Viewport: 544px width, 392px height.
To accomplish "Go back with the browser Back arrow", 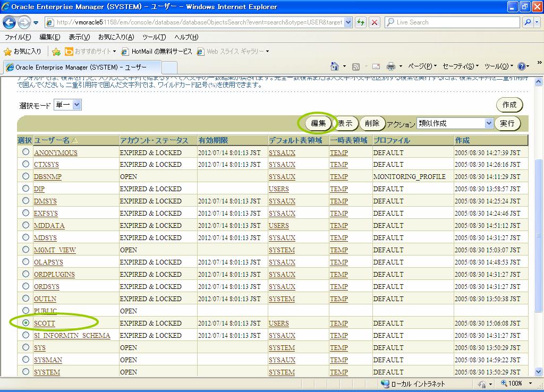I will [x=9, y=22].
